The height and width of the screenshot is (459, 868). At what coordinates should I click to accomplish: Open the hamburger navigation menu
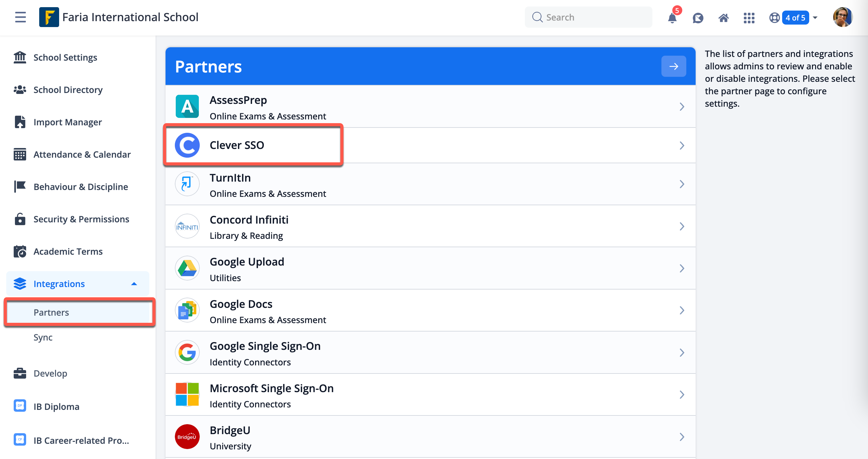pyautogui.click(x=20, y=17)
